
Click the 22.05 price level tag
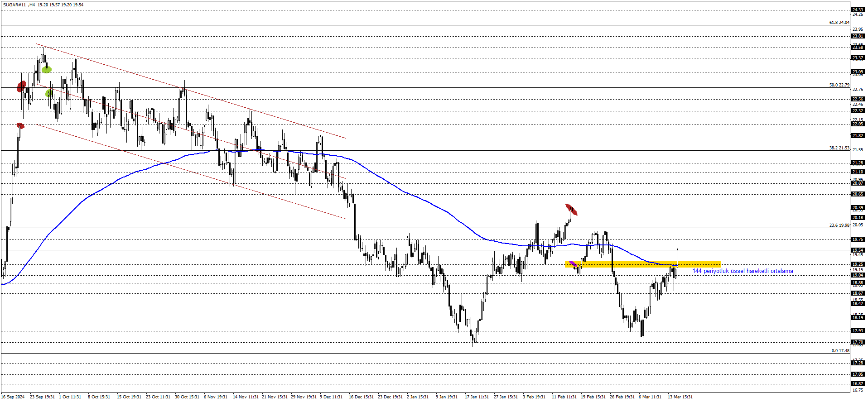[x=858, y=124]
